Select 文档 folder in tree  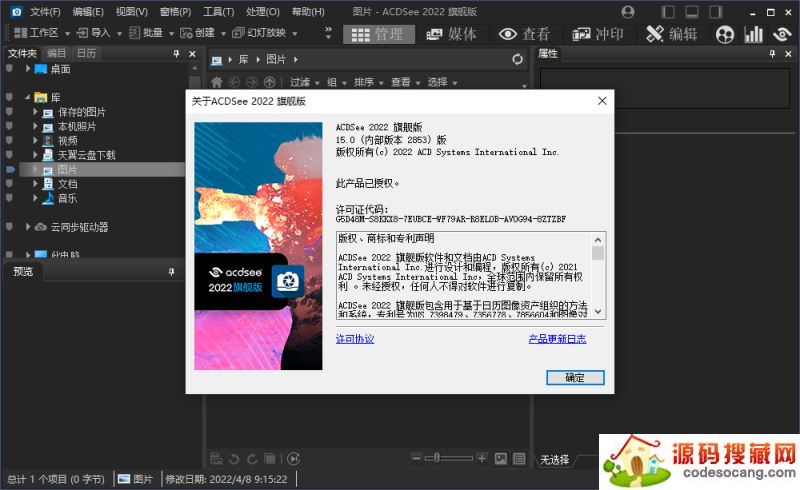tap(67, 184)
